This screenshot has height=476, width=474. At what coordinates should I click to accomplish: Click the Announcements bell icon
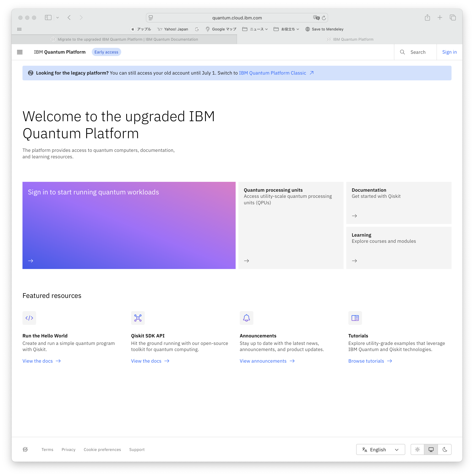click(246, 318)
